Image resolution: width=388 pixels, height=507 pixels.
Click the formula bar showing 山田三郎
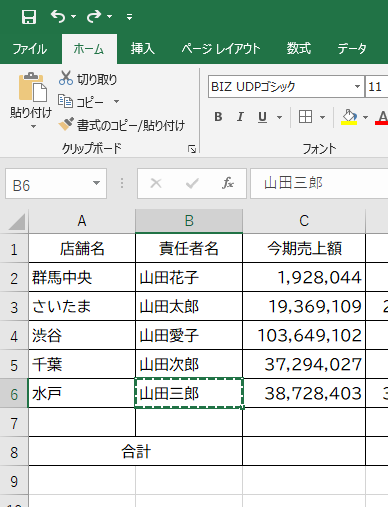click(319, 184)
